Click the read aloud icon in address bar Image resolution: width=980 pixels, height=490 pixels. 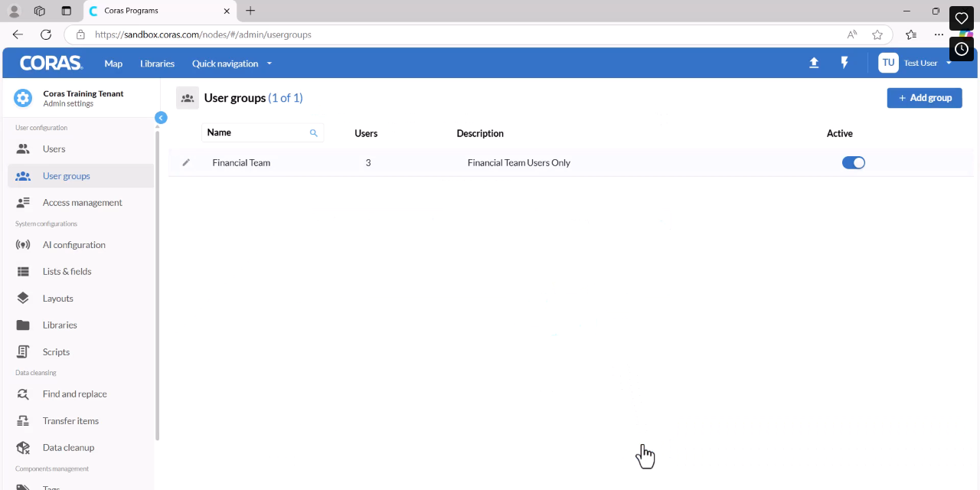point(852,34)
